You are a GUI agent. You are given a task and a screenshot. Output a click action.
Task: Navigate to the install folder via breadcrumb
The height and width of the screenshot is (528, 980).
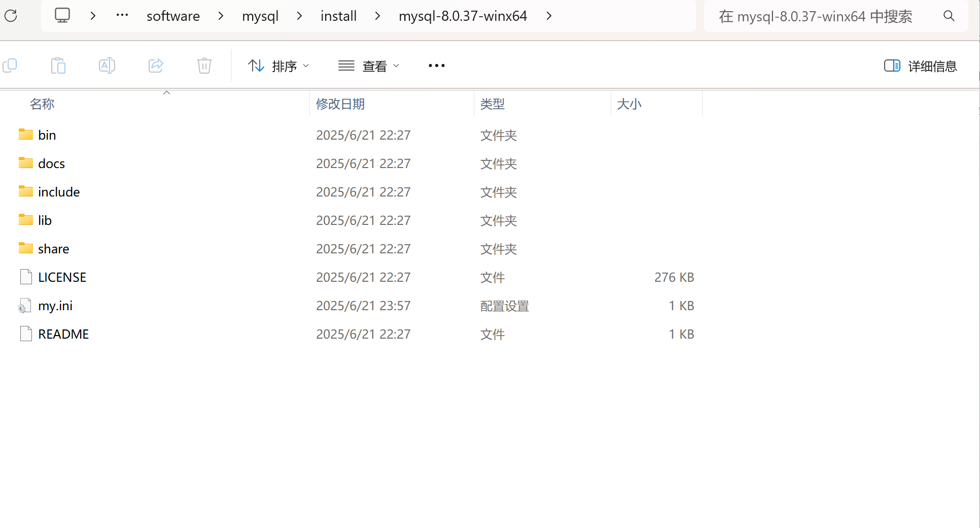point(338,16)
